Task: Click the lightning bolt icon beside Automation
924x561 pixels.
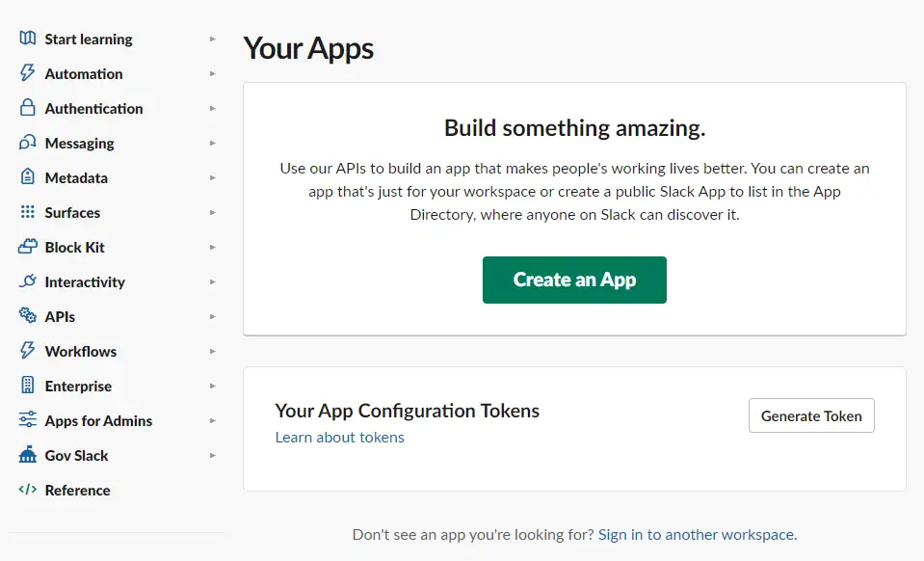Action: (x=27, y=73)
